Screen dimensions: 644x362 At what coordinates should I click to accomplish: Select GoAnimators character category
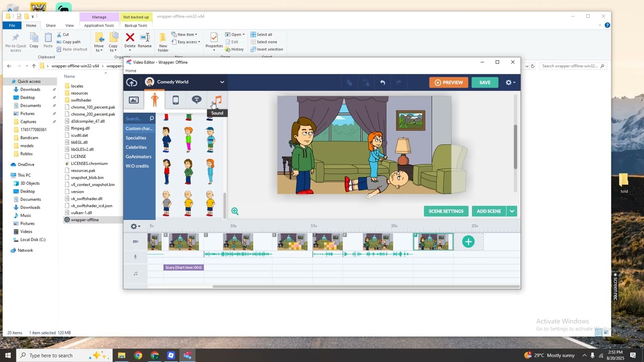point(138,157)
